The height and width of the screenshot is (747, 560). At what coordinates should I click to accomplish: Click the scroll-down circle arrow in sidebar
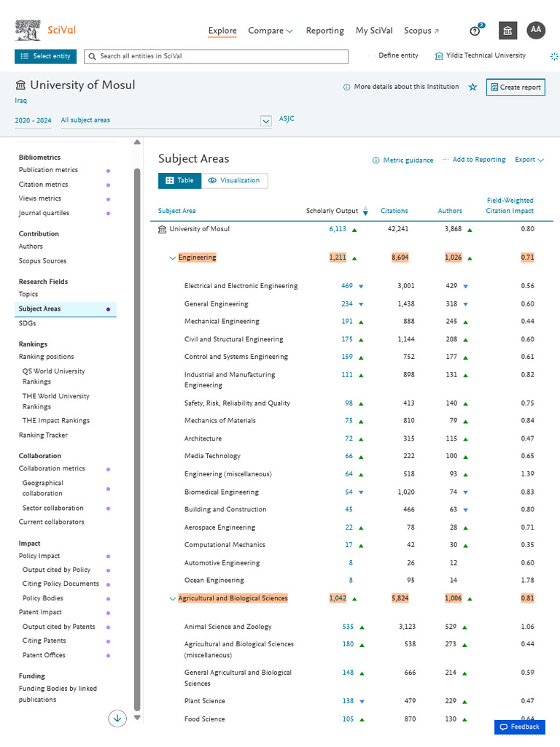point(117,718)
